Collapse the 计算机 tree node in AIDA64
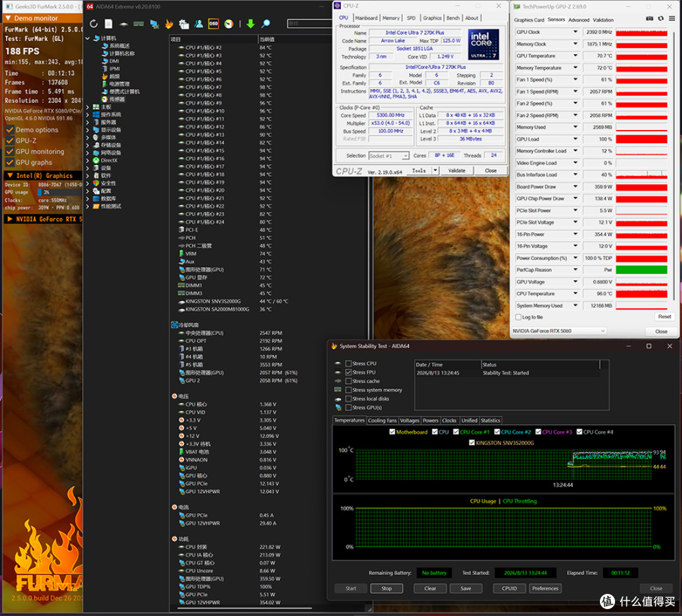Image resolution: width=682 pixels, height=616 pixels. click(87, 38)
